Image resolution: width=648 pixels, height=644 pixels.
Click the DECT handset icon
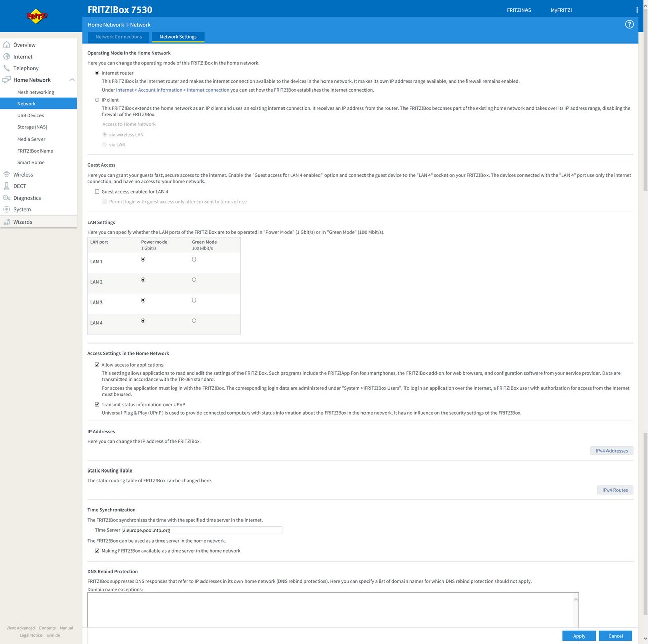(7, 186)
